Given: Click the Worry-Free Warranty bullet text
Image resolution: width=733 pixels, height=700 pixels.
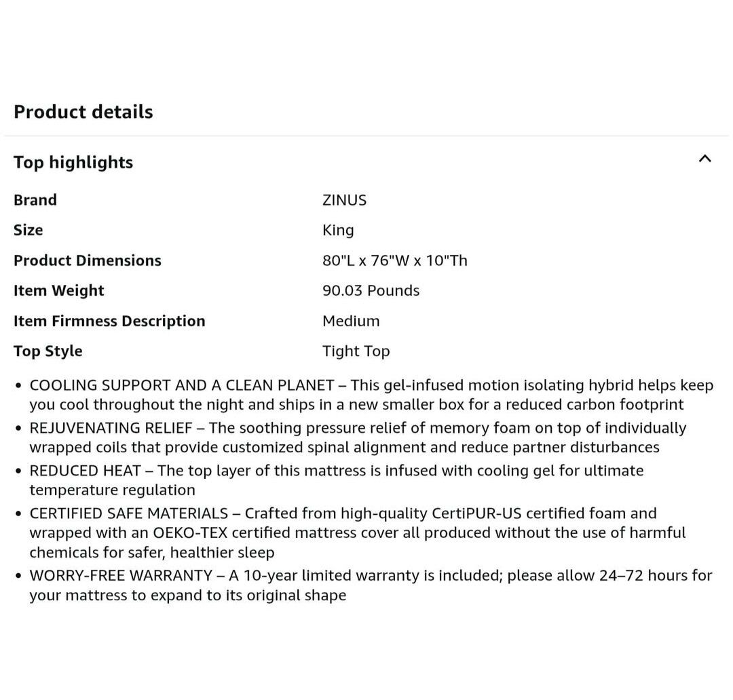Looking at the screenshot, I should [x=371, y=585].
